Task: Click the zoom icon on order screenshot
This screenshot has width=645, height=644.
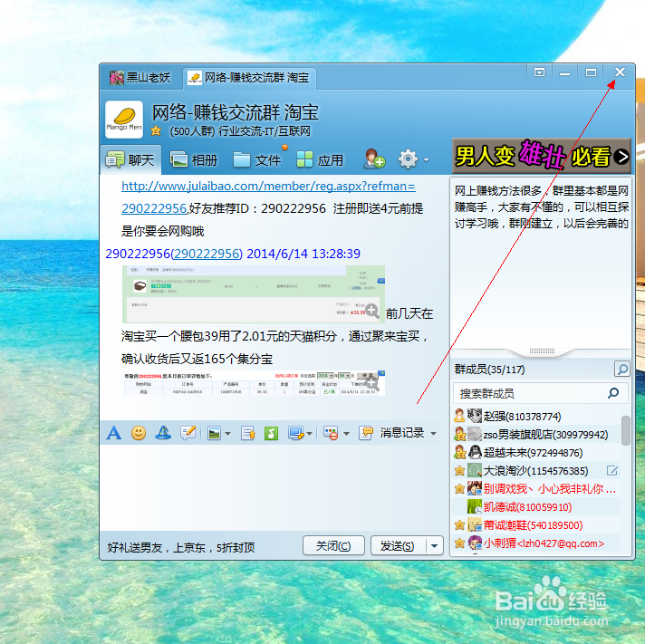Action: point(372,311)
